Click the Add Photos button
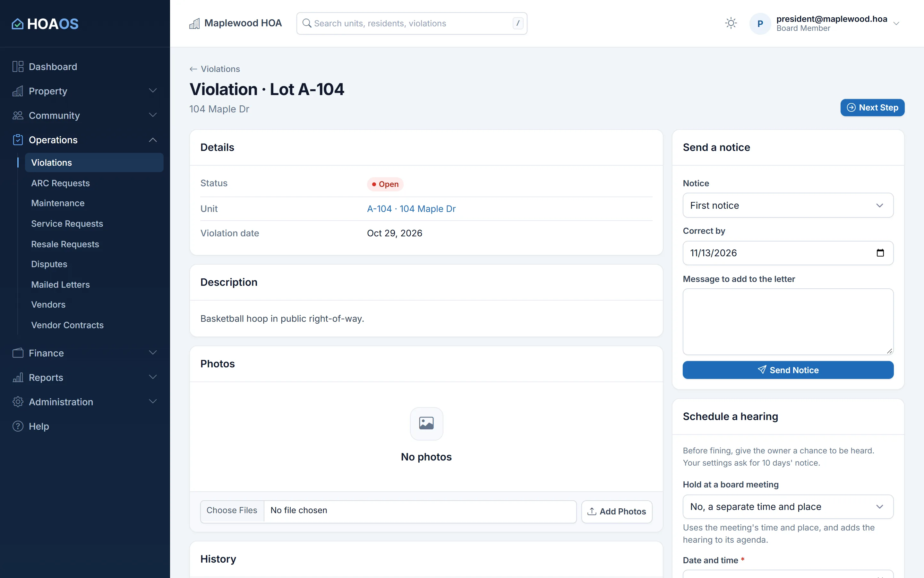The image size is (924, 578). [x=617, y=512]
